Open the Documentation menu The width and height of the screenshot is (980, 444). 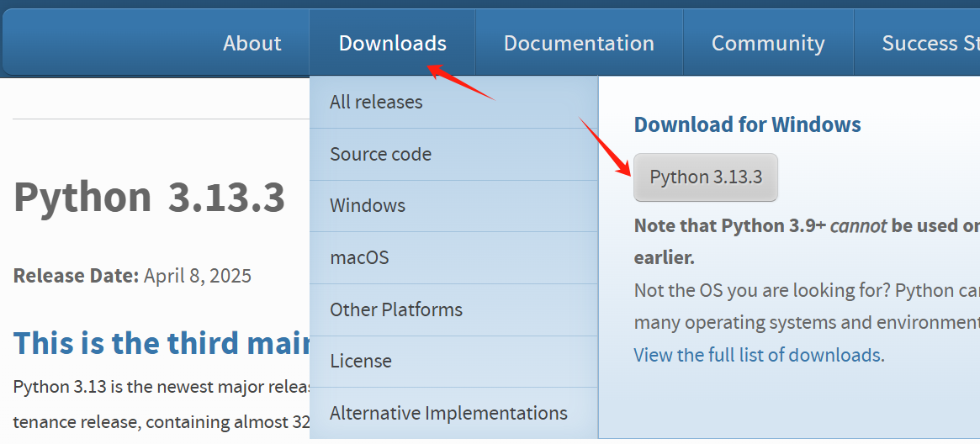click(579, 43)
